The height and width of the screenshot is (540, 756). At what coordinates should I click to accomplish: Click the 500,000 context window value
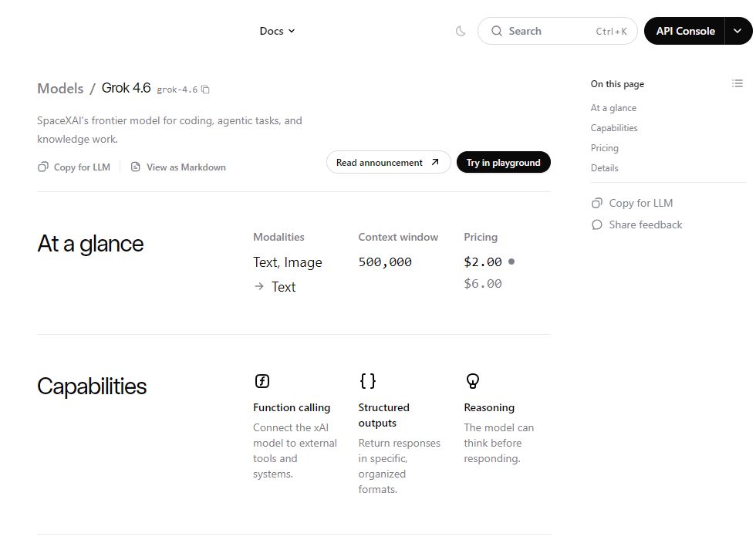pos(385,262)
